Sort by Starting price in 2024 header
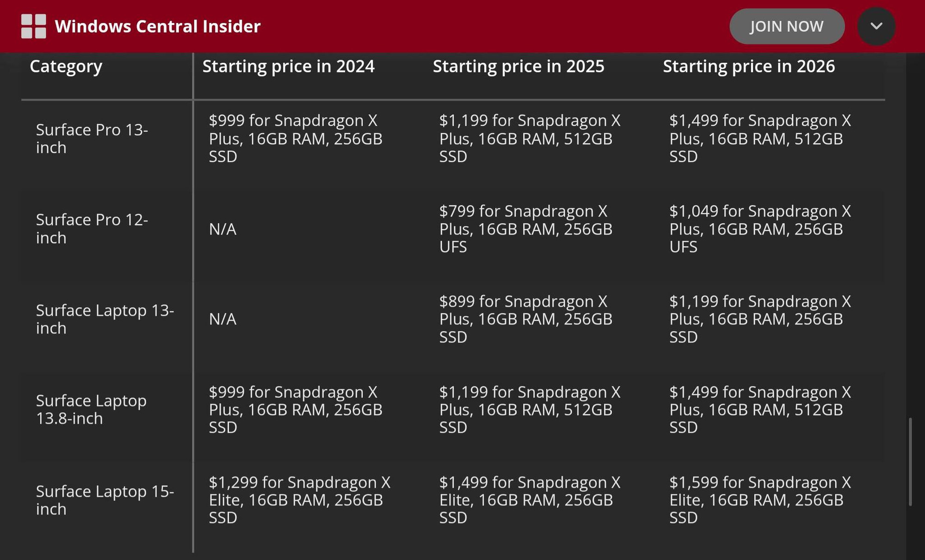The height and width of the screenshot is (560, 925). tap(288, 67)
